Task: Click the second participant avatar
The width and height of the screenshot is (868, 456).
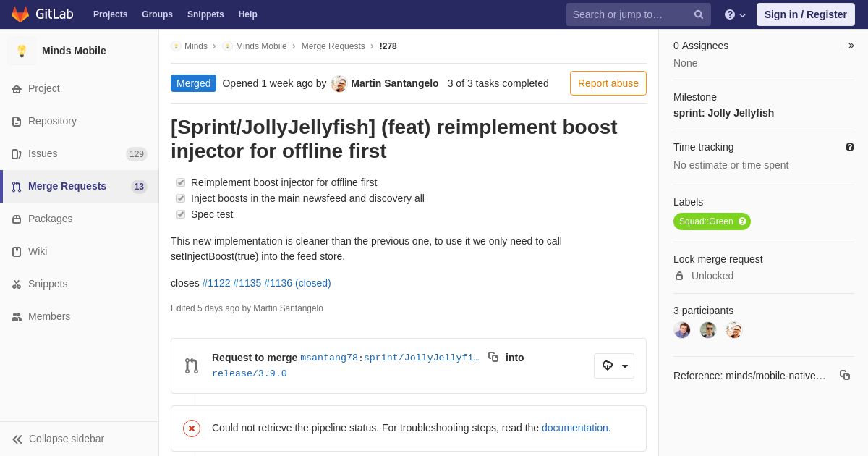Action: point(708,330)
